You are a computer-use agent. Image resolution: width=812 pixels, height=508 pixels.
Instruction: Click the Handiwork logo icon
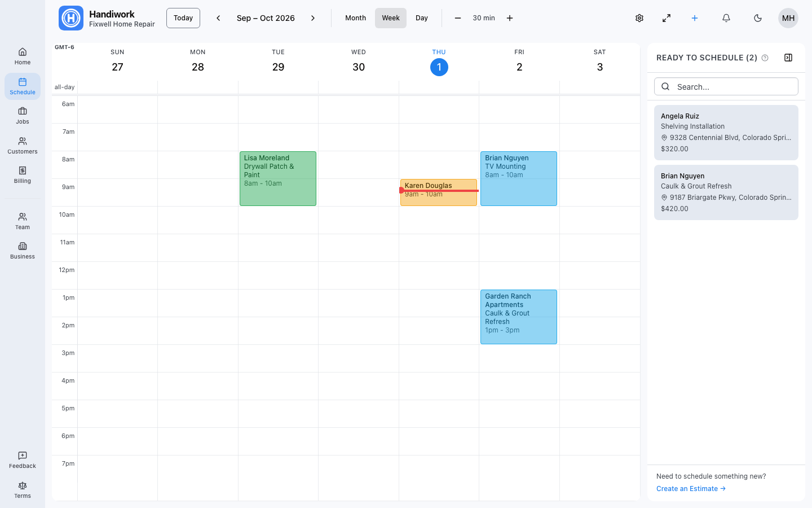click(x=71, y=18)
